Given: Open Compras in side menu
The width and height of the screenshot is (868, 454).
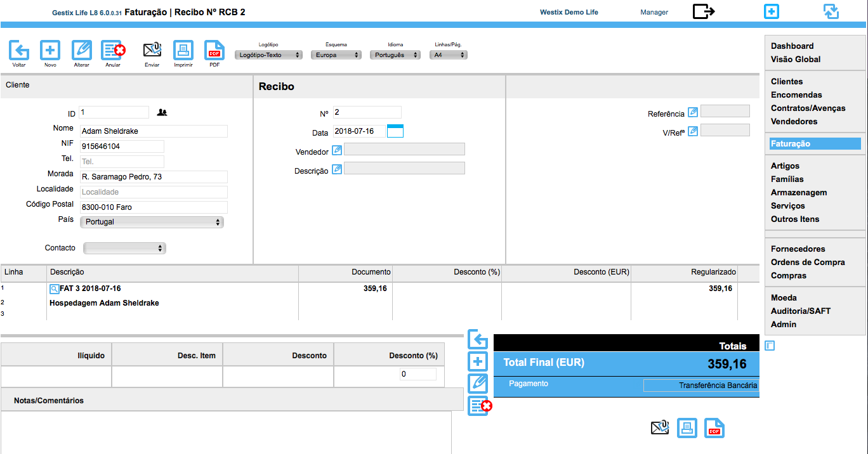Looking at the screenshot, I should [789, 275].
